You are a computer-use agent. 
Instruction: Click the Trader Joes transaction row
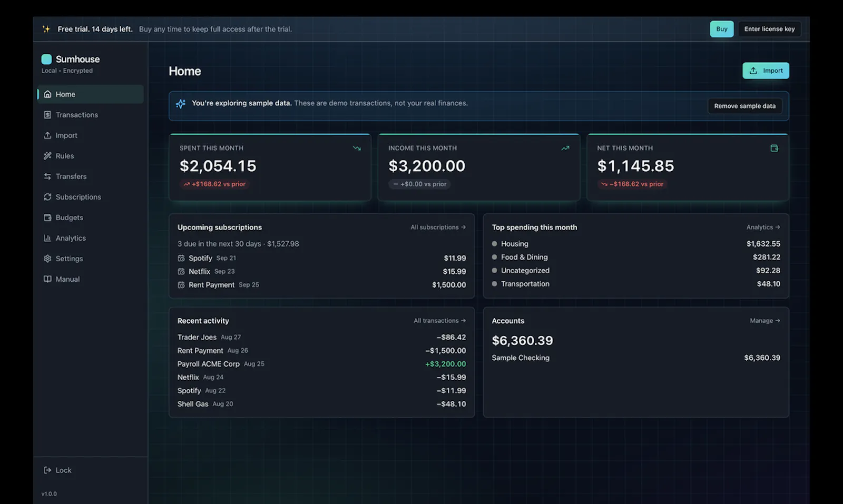click(321, 337)
